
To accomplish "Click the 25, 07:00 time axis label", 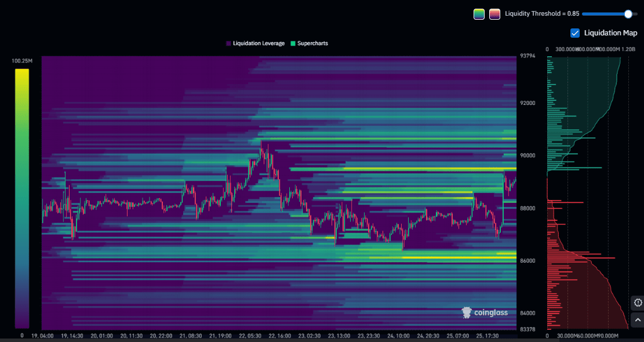I will click(458, 336).
